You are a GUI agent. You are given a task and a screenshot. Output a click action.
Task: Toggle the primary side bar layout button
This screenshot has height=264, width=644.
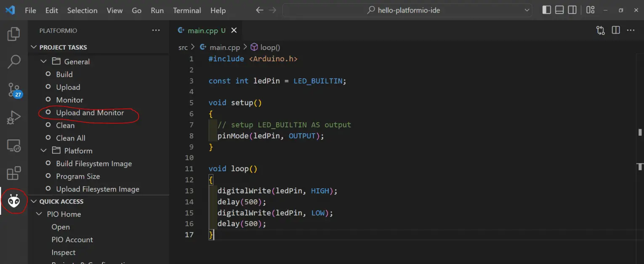click(x=546, y=10)
